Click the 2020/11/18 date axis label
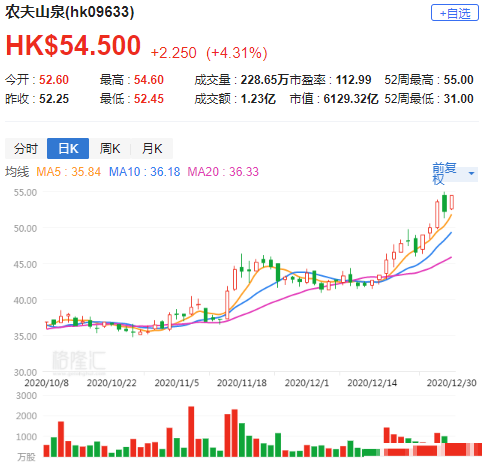This screenshot has height=470, width=485. point(242,383)
